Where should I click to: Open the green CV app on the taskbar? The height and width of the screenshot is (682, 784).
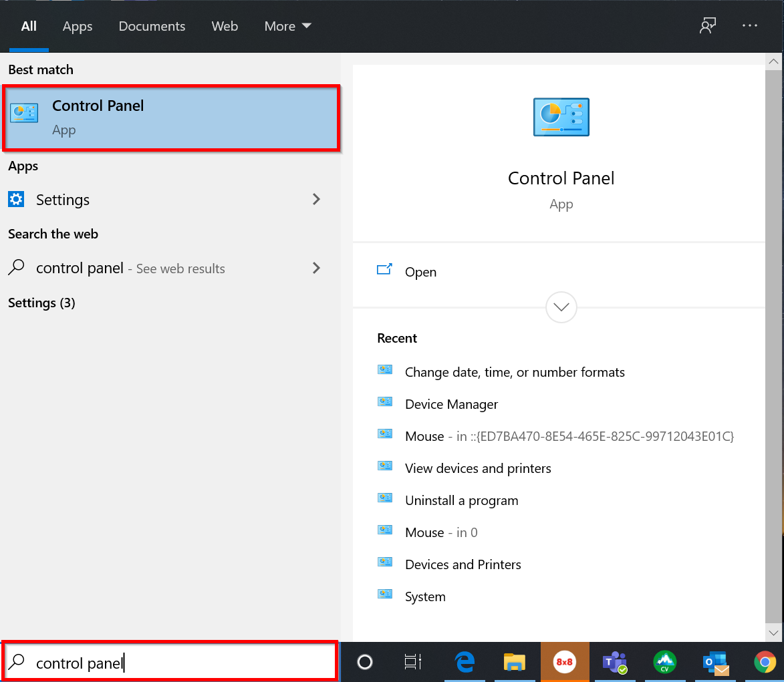[664, 662]
